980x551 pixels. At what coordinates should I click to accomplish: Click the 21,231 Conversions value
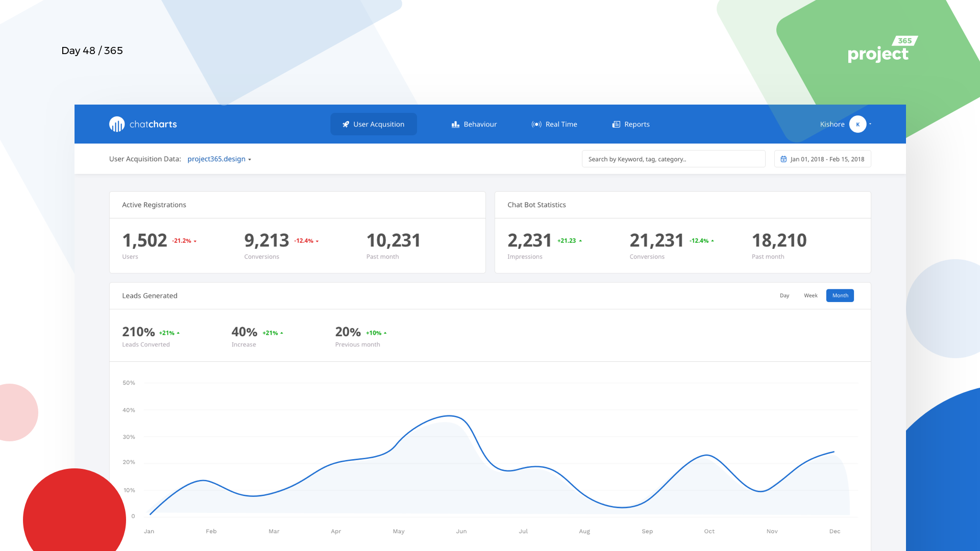click(x=656, y=240)
